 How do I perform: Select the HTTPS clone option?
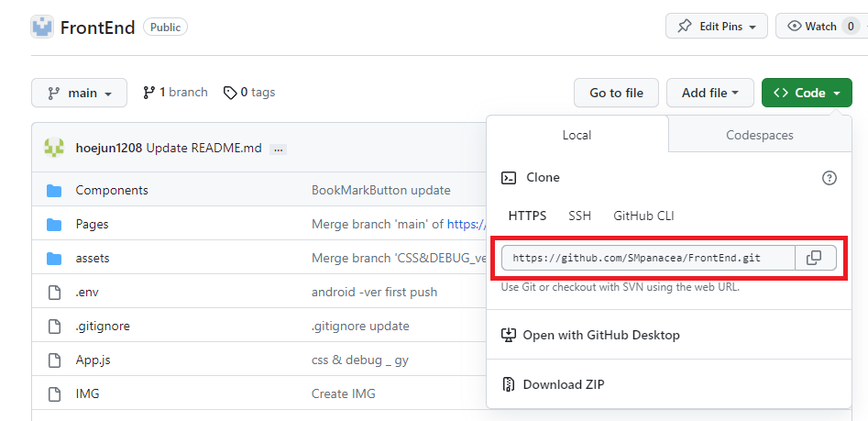pyautogui.click(x=528, y=216)
